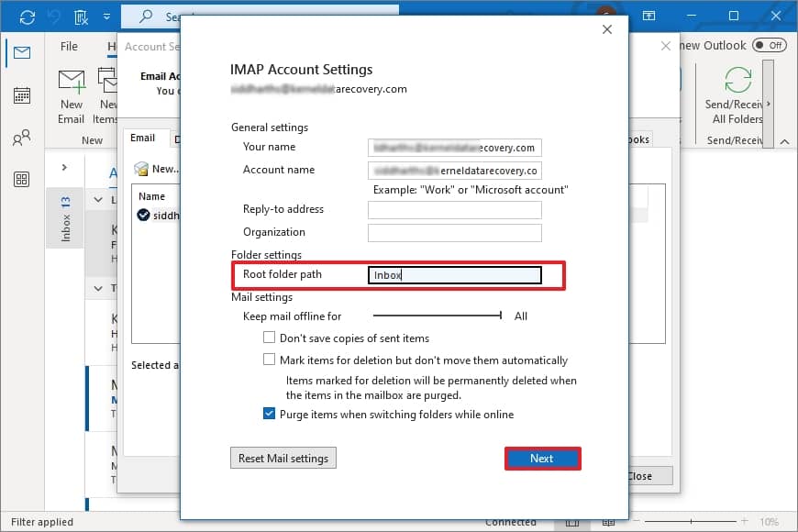
Task: Click the search magnifier icon
Action: point(146,17)
